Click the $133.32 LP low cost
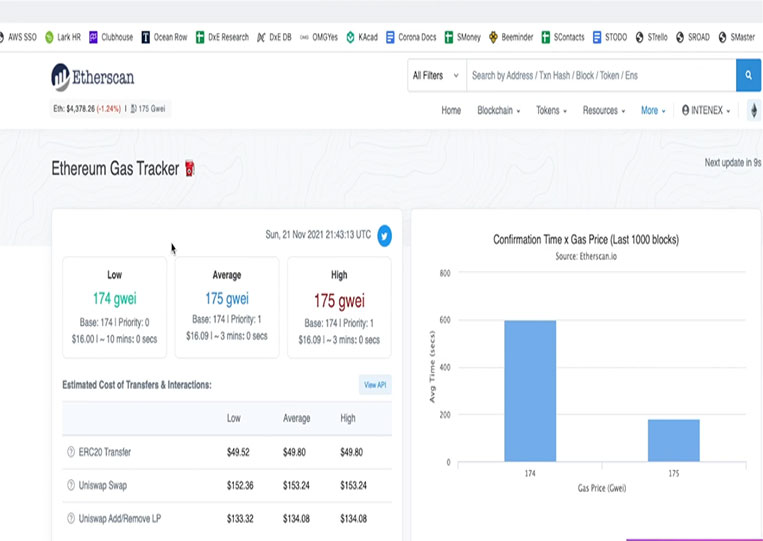This screenshot has width=763, height=541. tap(240, 519)
